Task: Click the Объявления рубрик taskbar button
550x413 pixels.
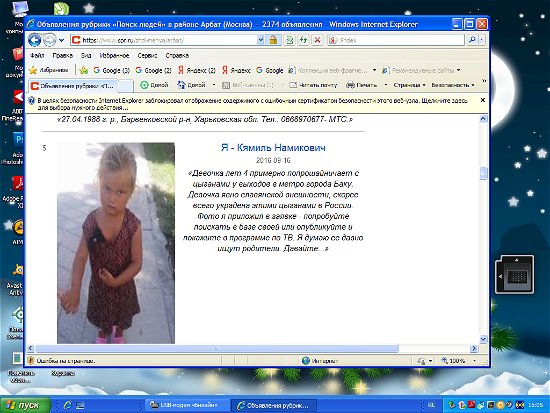Action: [274, 405]
